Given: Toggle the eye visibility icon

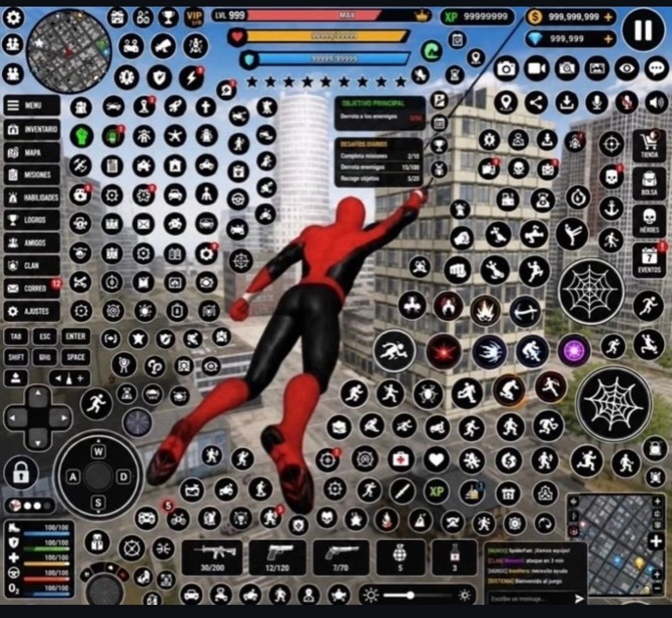Looking at the screenshot, I should [x=627, y=69].
